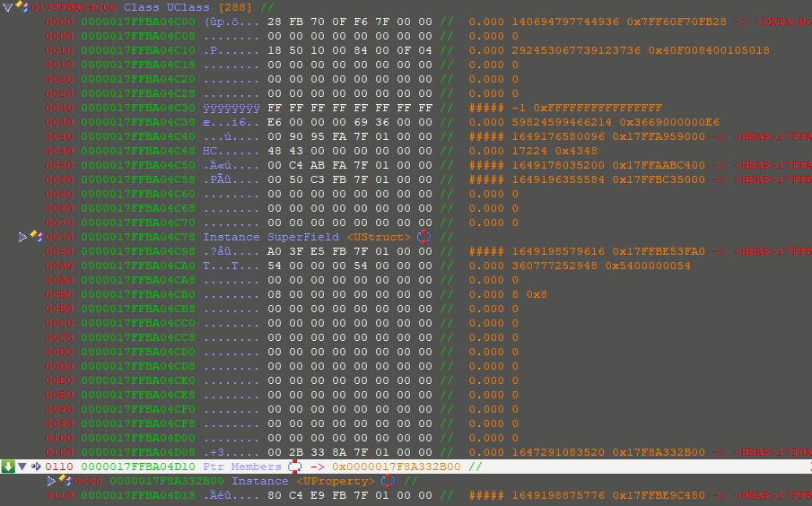
Task: Click the SuperField member name
Action: (x=303, y=237)
